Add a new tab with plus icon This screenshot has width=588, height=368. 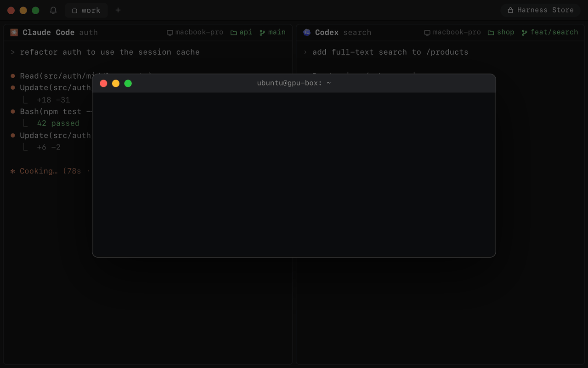tap(118, 10)
